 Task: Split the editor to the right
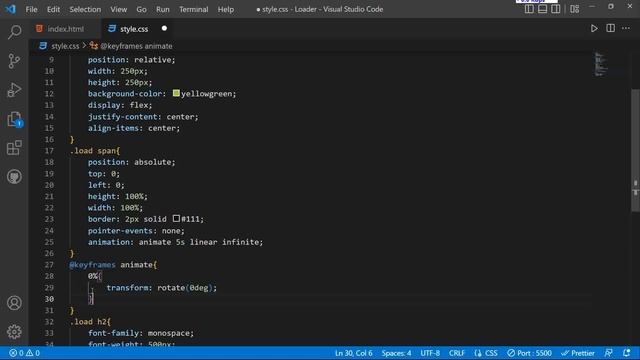pyautogui.click(x=611, y=28)
